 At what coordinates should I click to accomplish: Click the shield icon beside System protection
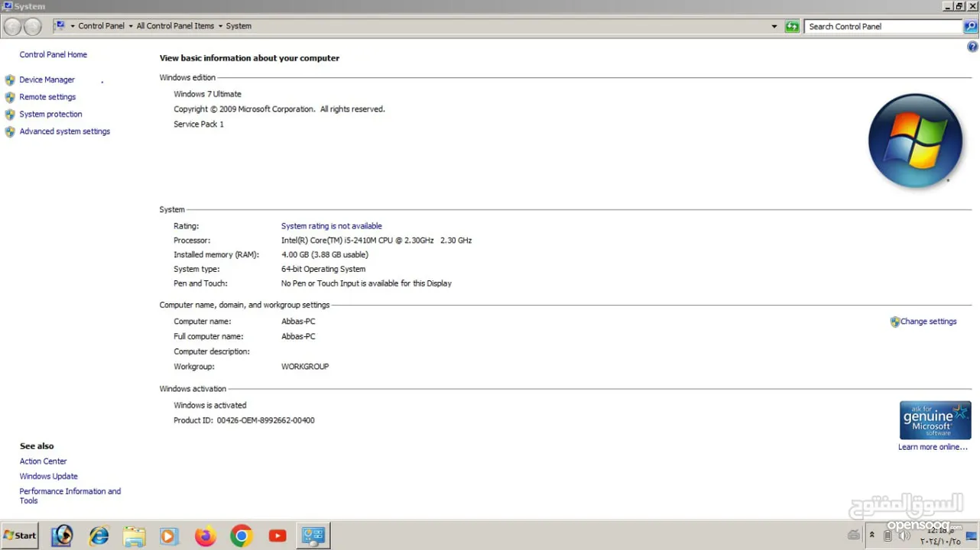(10, 115)
